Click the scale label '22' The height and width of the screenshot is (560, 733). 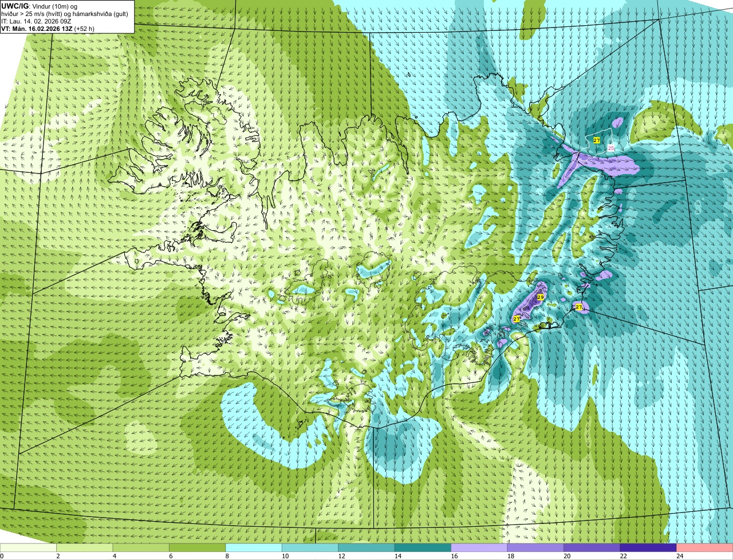(623, 555)
